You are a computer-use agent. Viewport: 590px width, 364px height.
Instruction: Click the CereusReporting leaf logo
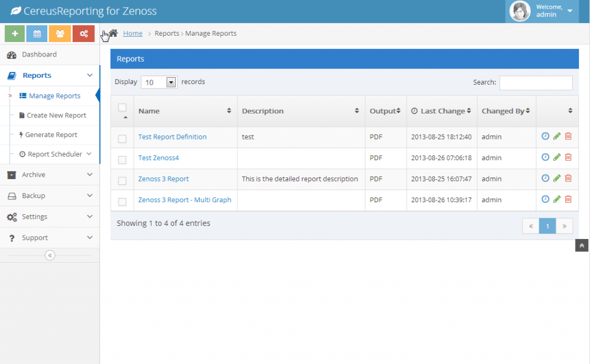point(16,11)
